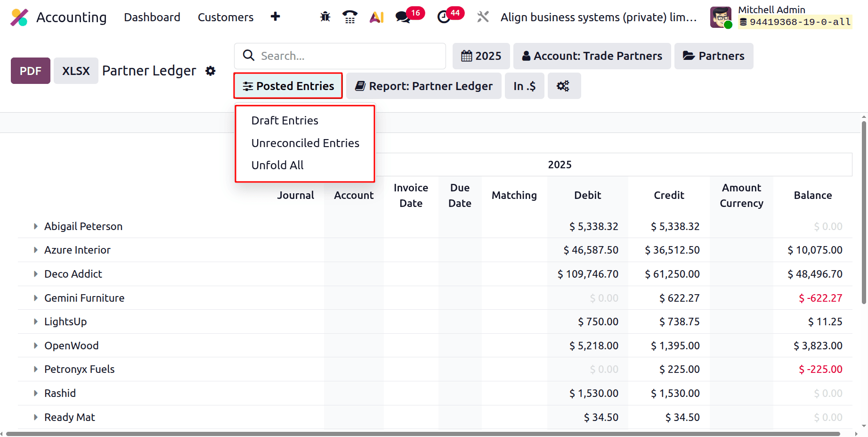Screen dimensions: 868x437
Task: Open the Partners filter dropdown
Action: (x=714, y=56)
